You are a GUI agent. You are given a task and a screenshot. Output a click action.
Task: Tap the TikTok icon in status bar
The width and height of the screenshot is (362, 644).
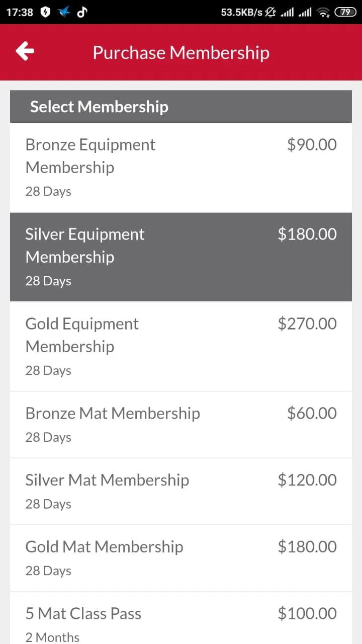tap(82, 12)
